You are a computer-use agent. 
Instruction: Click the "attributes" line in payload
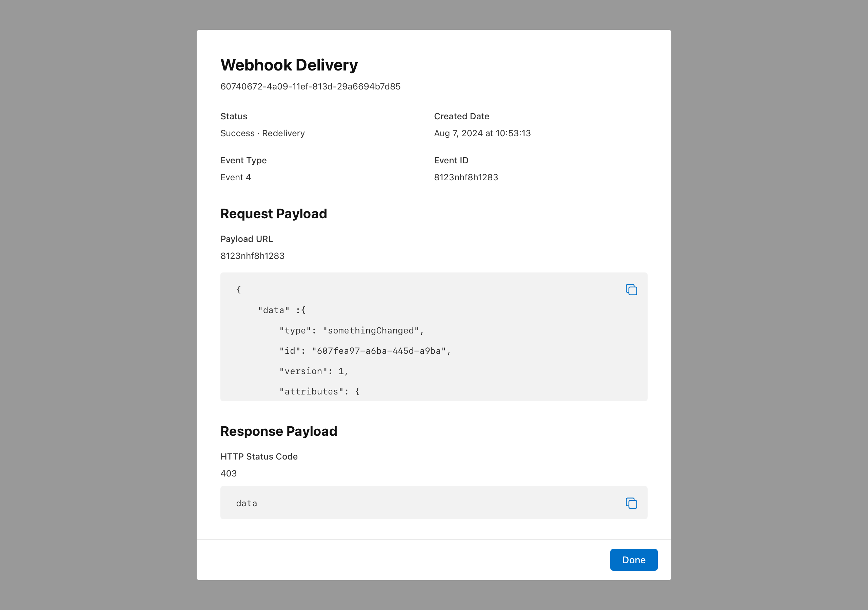tap(319, 391)
